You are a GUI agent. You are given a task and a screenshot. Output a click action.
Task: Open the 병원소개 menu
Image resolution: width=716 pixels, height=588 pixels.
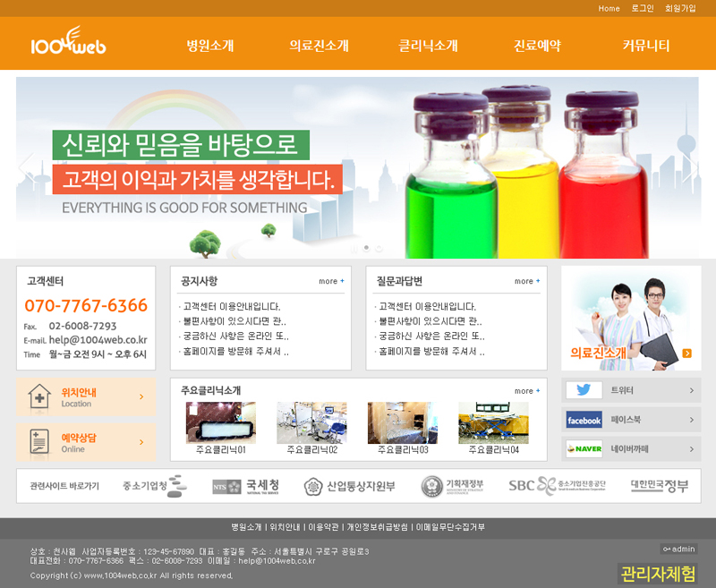point(210,46)
